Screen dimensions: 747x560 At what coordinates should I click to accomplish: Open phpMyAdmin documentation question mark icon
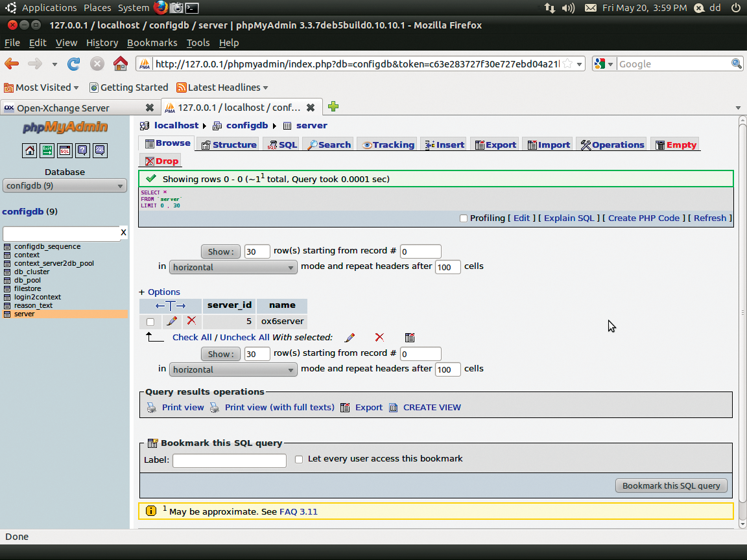82,150
